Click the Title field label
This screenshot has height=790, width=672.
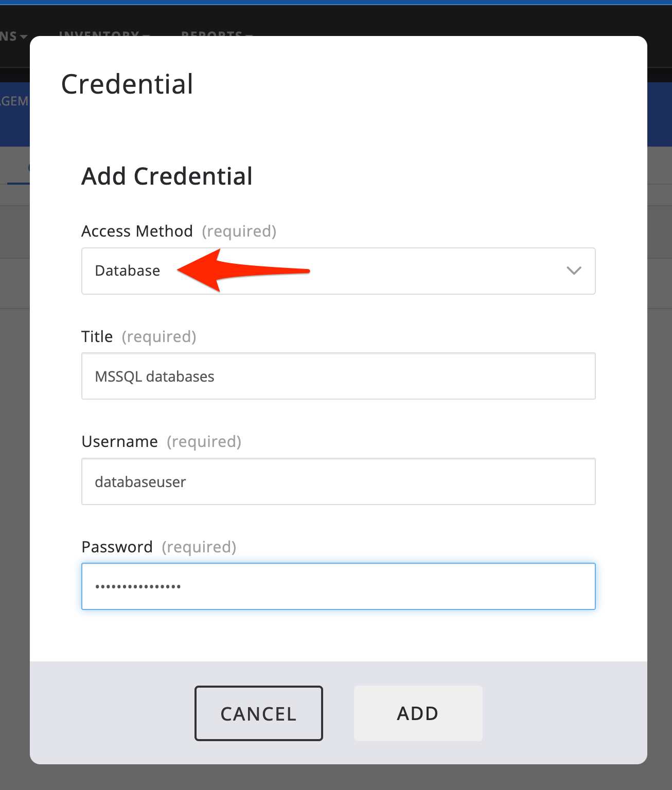pyautogui.click(x=97, y=337)
